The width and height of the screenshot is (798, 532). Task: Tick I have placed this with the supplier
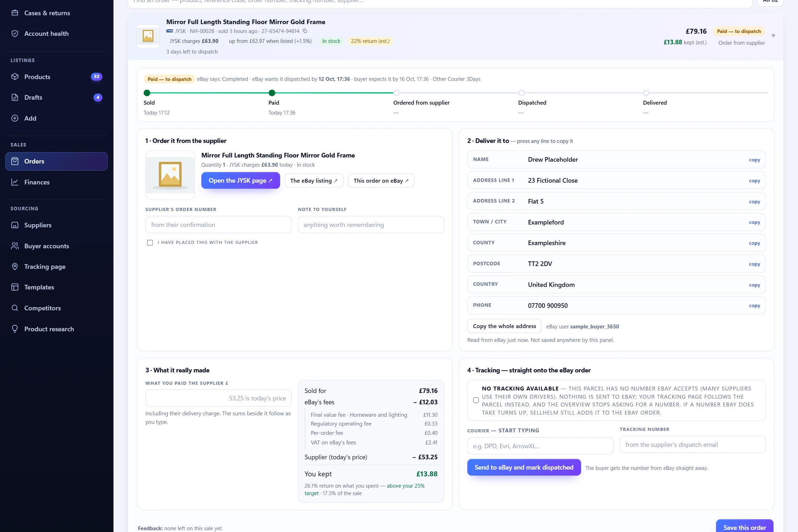point(150,243)
